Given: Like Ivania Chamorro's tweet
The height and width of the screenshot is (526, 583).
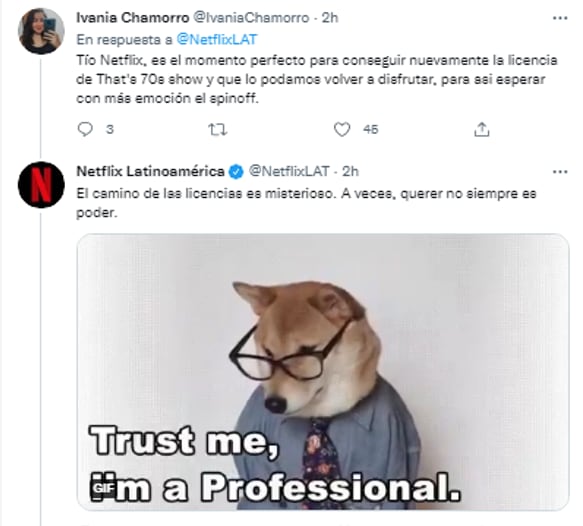Looking at the screenshot, I should tap(342, 129).
